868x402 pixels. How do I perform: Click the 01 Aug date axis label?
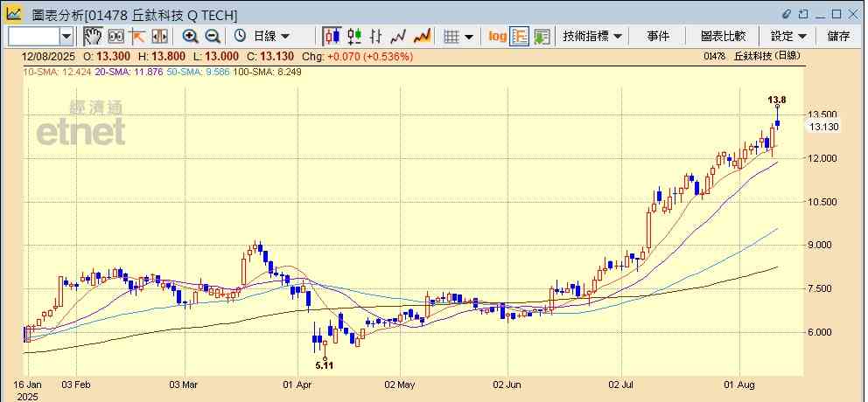tap(740, 385)
